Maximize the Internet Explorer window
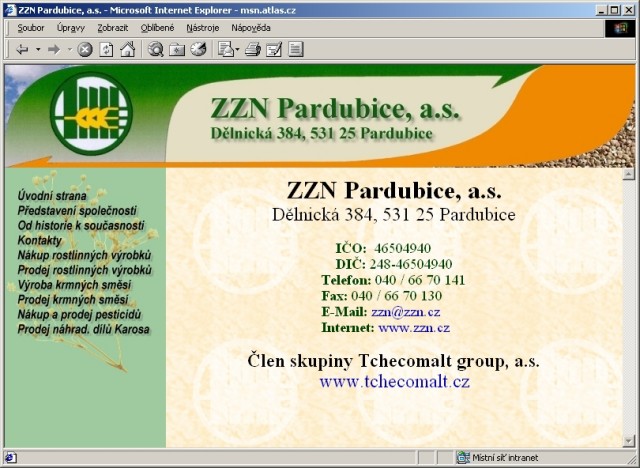Screen dimensions: 640x468 614,10
